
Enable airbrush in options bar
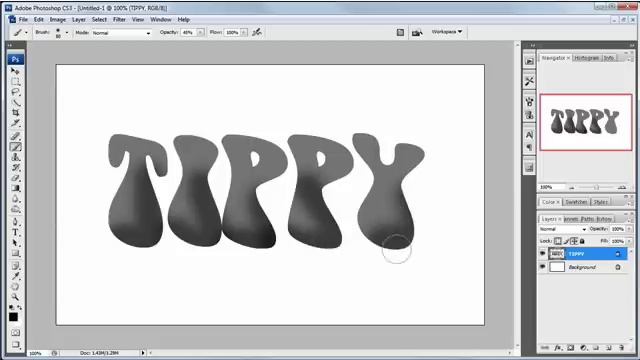[257, 32]
